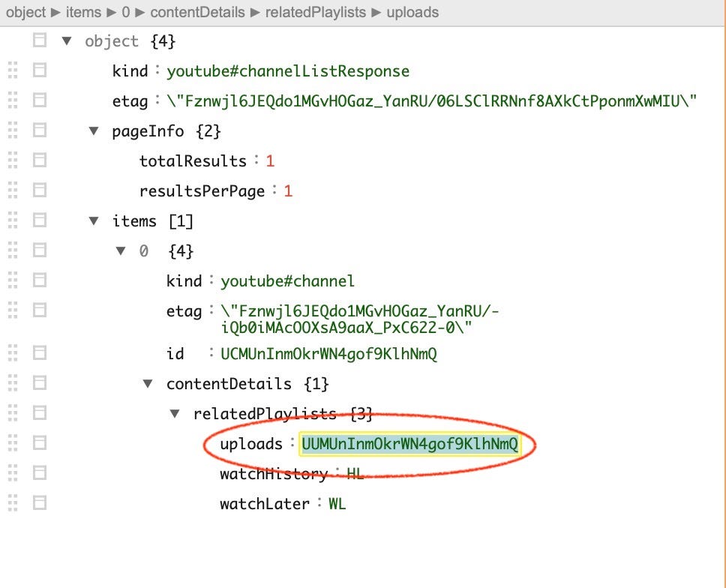The width and height of the screenshot is (726, 588).
Task: Open action menu icon for pageInfo row
Action: click(x=40, y=130)
